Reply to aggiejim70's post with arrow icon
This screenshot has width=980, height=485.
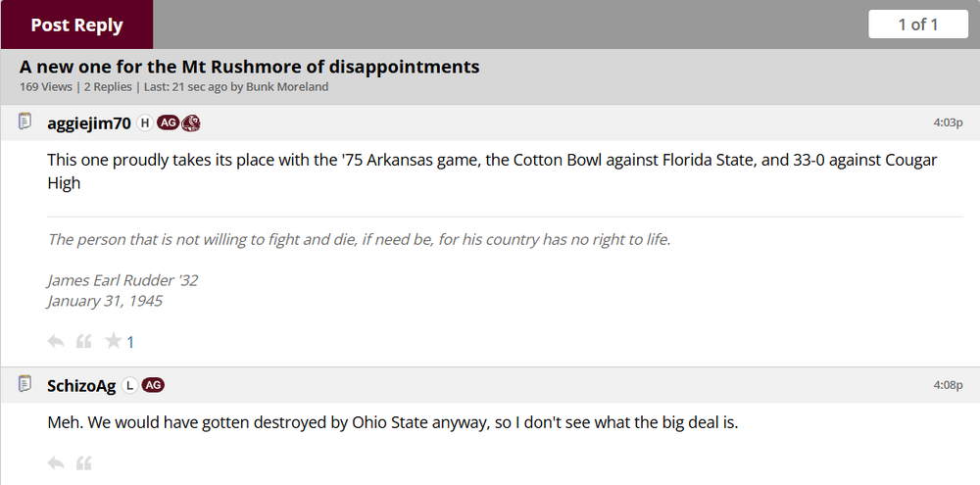[56, 341]
